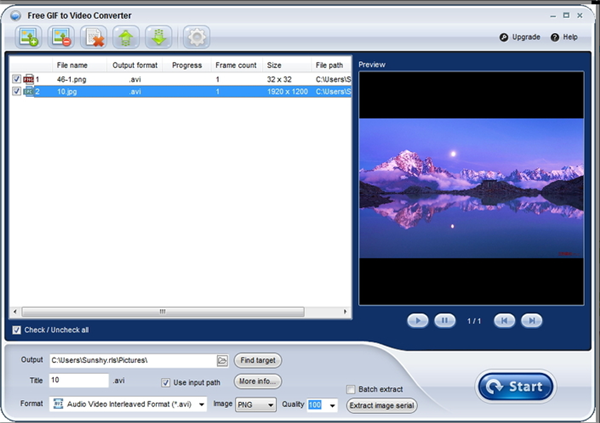Image resolution: width=600 pixels, height=423 pixels.
Task: Click the Start conversion button
Action: [516, 386]
